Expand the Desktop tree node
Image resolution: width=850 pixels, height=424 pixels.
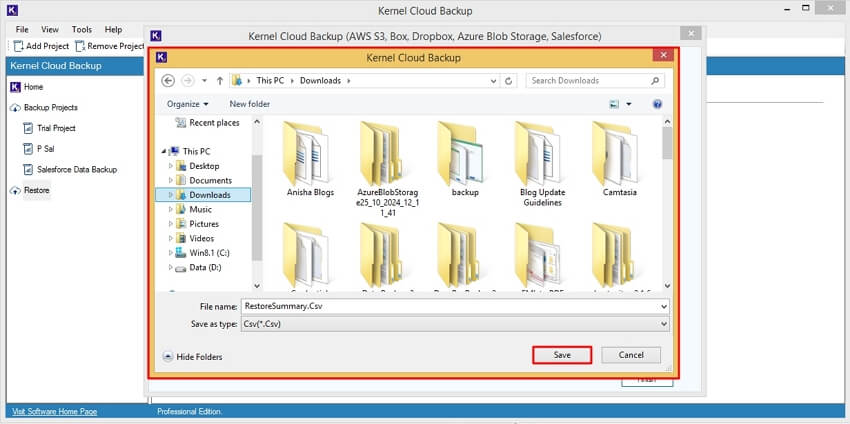tap(171, 166)
